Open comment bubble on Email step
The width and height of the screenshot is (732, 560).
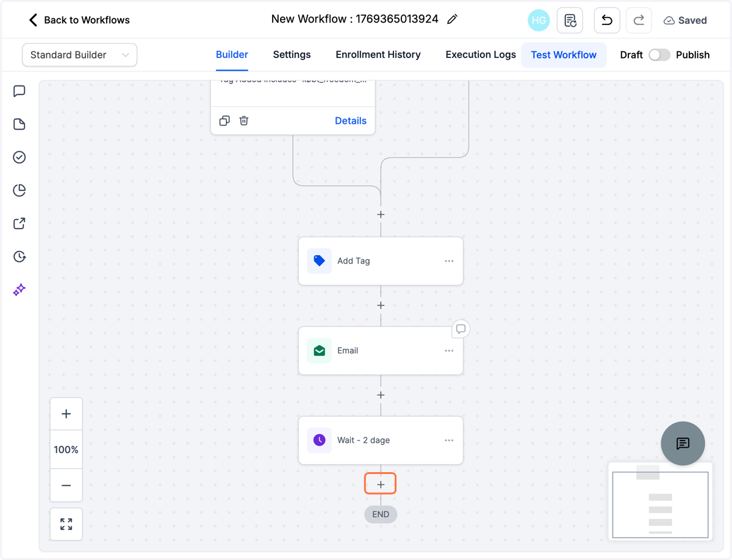pyautogui.click(x=461, y=329)
